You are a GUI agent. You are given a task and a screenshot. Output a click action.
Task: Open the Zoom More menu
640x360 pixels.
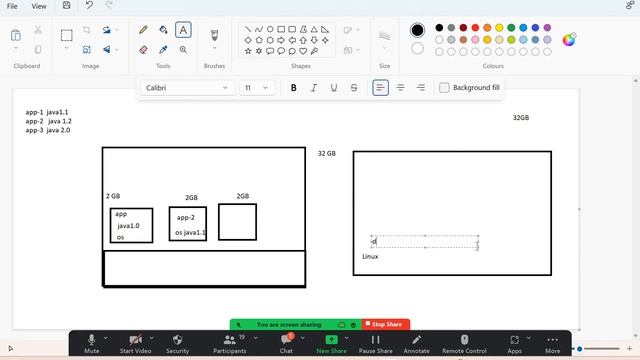[x=552, y=344]
